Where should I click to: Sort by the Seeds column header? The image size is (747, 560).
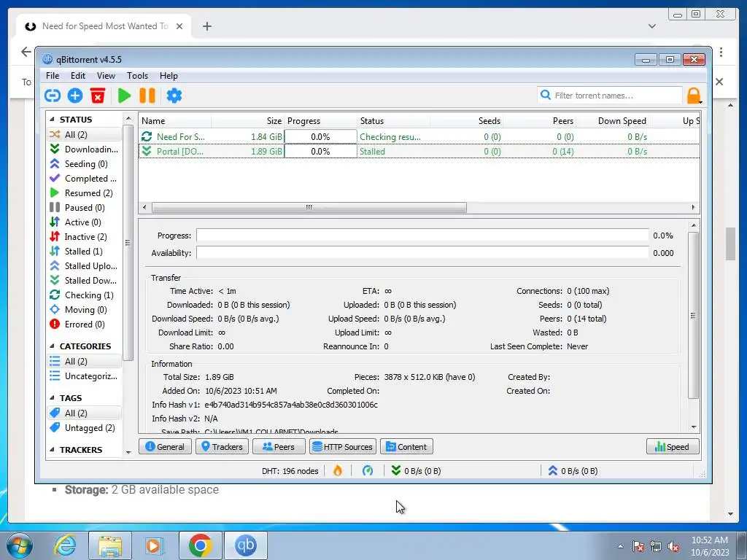(x=466, y=121)
